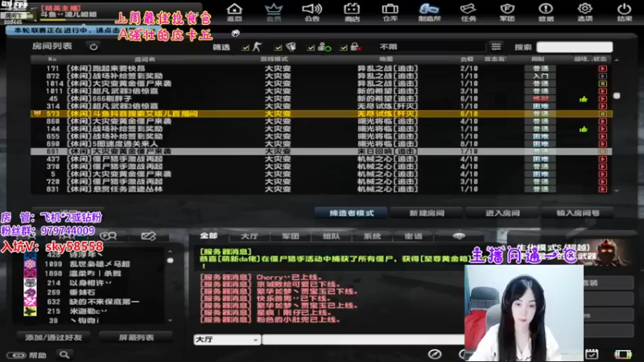Click thumbs-up icon on room 45
Image resolution: width=644 pixels, height=362 pixels.
coord(583,99)
